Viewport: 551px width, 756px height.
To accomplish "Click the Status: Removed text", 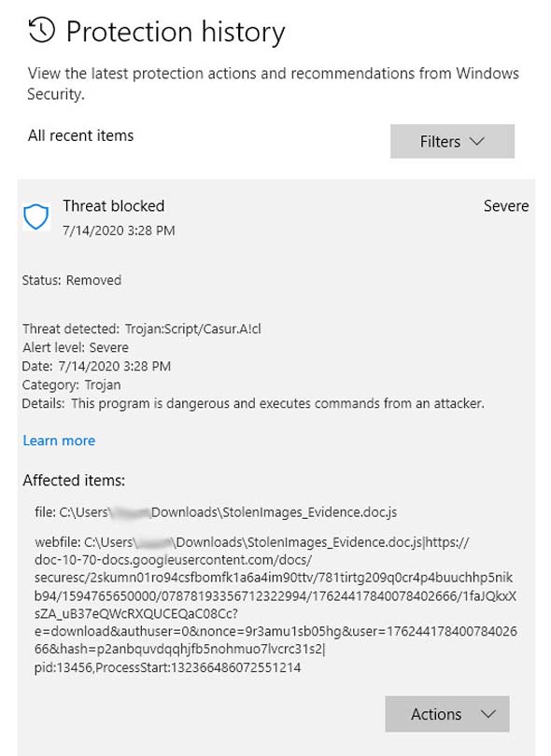I will pos(71,280).
